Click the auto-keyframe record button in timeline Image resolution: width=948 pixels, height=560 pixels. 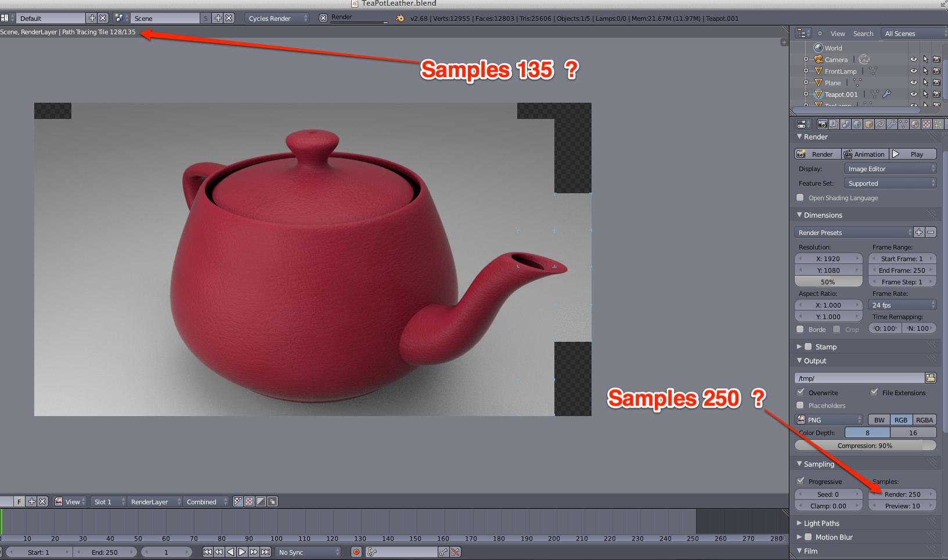coord(356,552)
